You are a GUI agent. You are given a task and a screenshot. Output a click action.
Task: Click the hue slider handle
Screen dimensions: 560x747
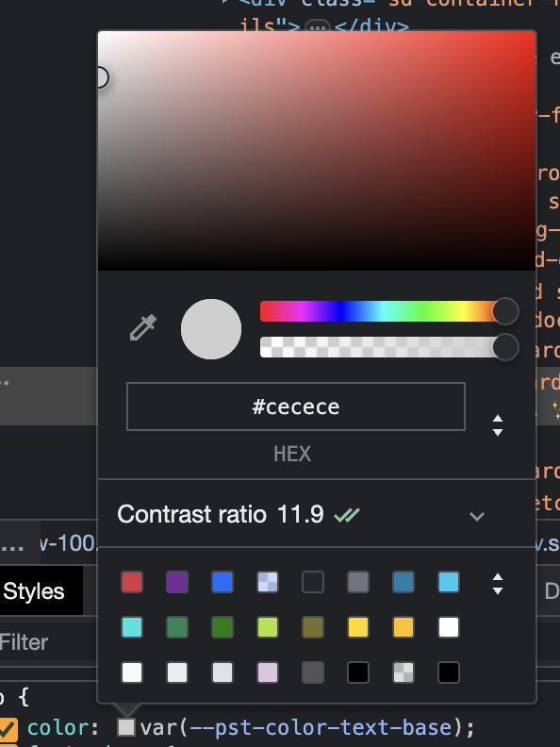(505, 311)
